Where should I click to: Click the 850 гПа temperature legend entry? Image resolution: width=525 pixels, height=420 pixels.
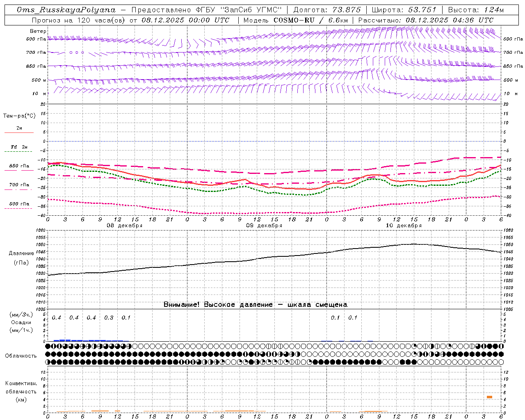[x=19, y=167]
